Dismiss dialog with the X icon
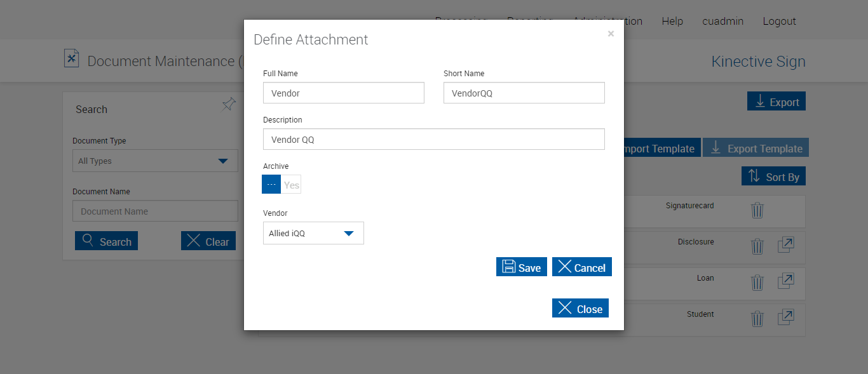 (x=611, y=34)
